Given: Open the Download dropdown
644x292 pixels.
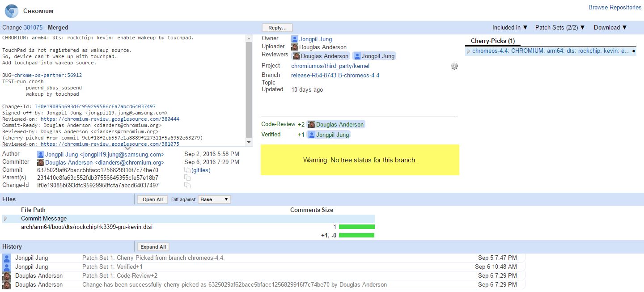Looking at the screenshot, I should point(610,27).
